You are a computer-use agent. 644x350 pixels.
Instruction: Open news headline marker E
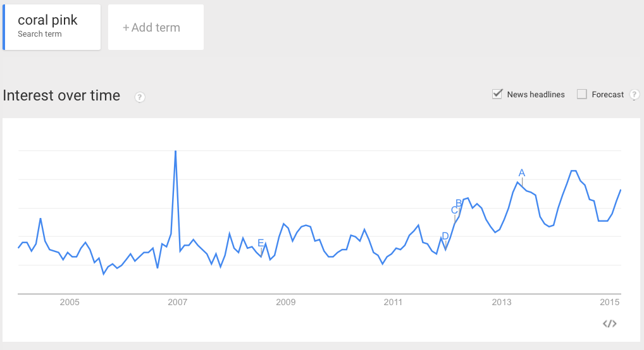[x=261, y=243]
